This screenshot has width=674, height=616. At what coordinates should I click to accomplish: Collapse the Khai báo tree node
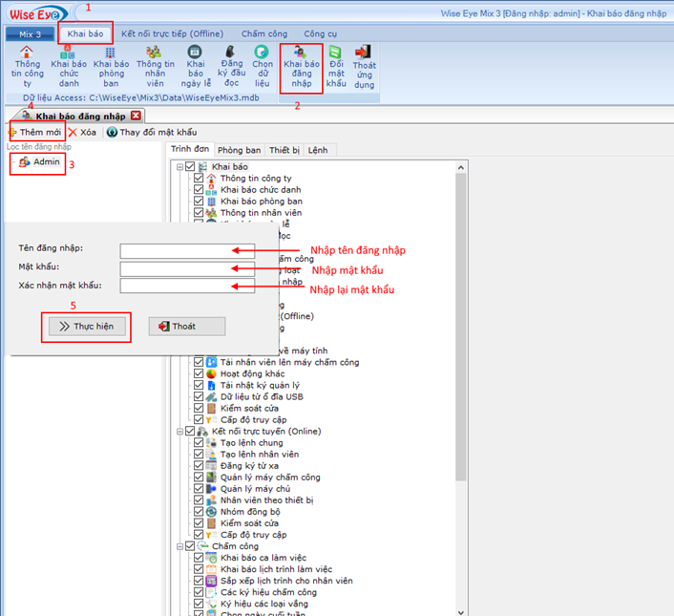[x=179, y=167]
